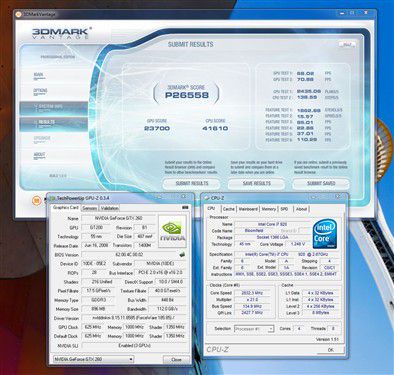
Task: Click the OK button in CPU-Z
Action: (330, 350)
